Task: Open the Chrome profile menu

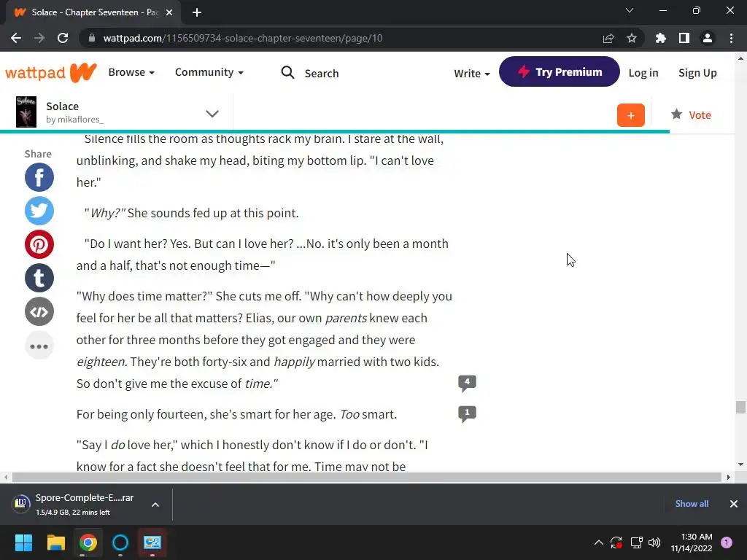Action: pyautogui.click(x=708, y=38)
